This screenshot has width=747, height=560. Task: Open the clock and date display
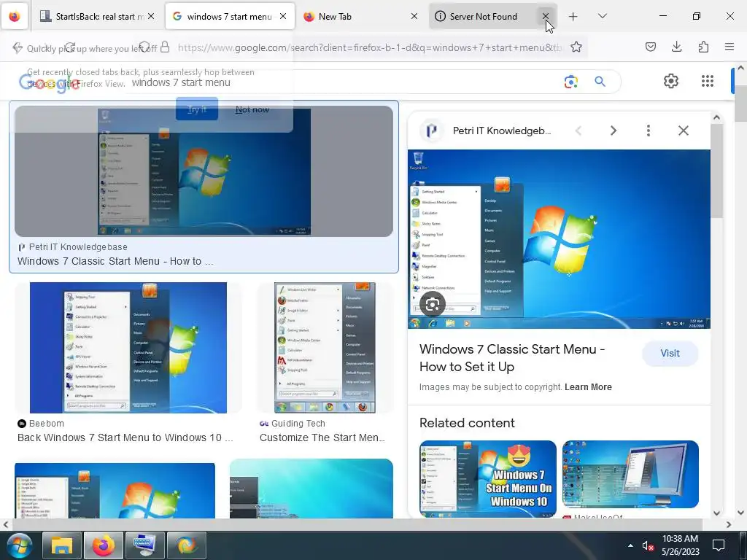click(680, 545)
